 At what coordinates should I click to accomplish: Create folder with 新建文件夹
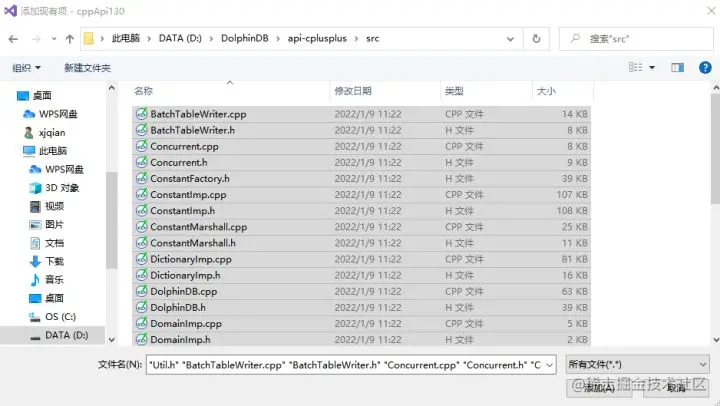tap(88, 68)
